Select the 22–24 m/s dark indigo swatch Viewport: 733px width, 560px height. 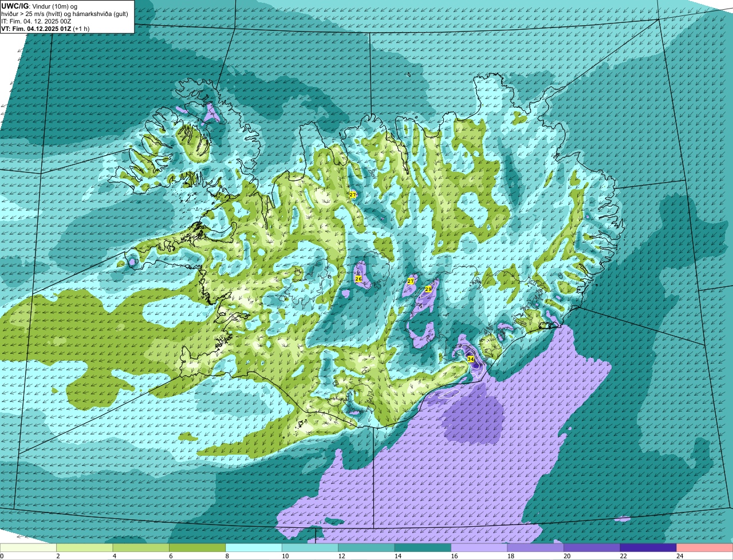click(x=648, y=548)
